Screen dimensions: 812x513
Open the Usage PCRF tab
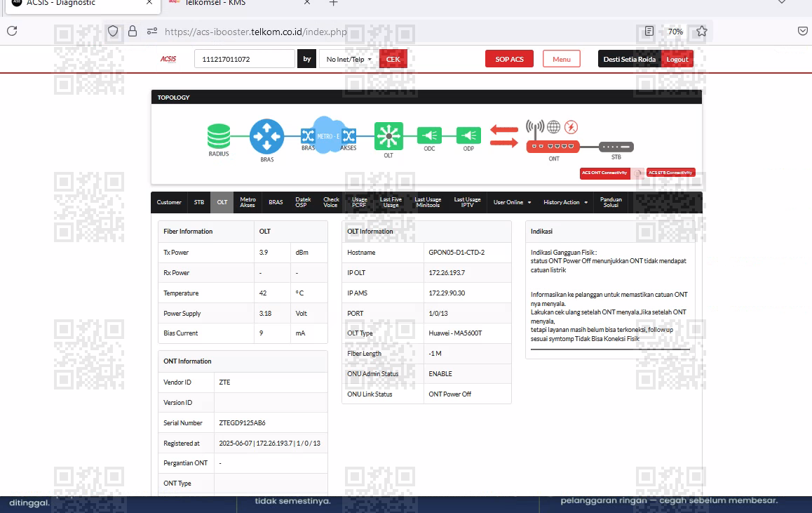[359, 202]
